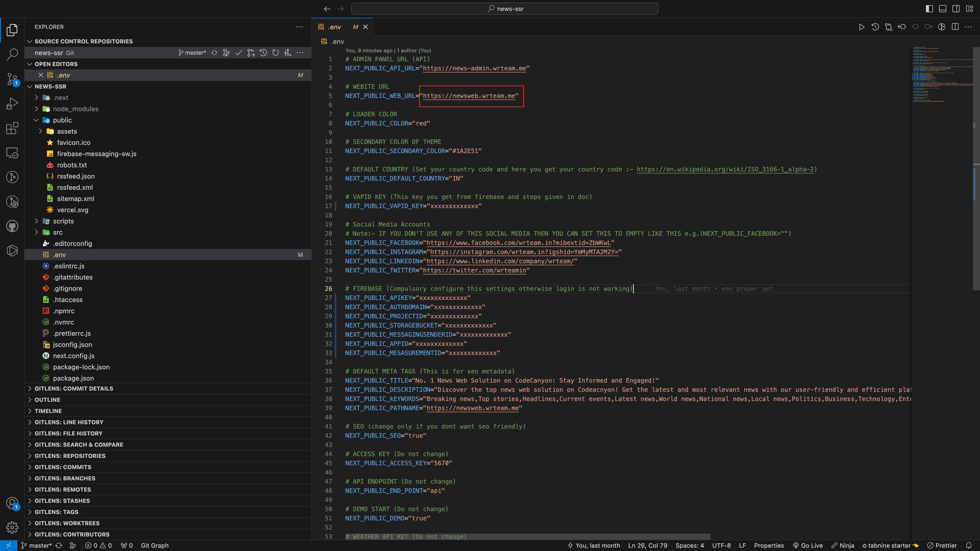Collapse the public folder
The height and width of the screenshot is (551, 980).
pos(62,120)
